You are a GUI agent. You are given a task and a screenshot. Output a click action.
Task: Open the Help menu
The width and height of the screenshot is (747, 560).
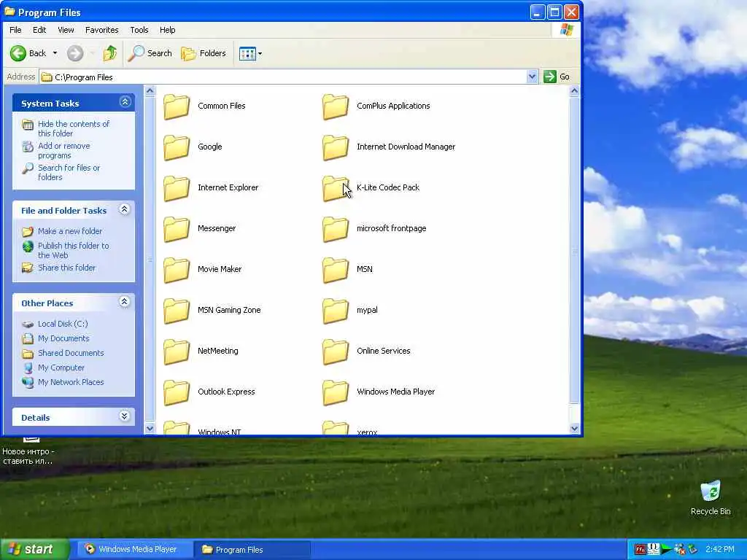click(167, 30)
